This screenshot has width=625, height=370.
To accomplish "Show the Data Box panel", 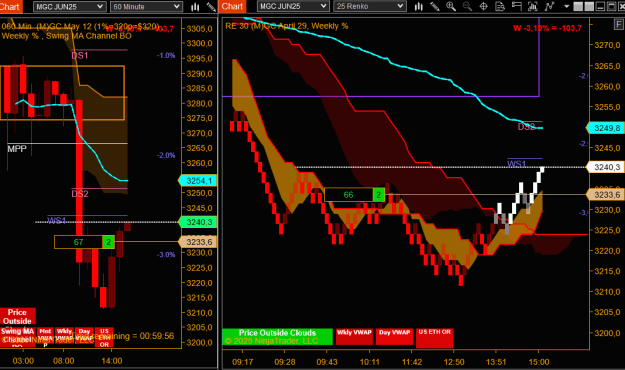I will click(x=500, y=6).
